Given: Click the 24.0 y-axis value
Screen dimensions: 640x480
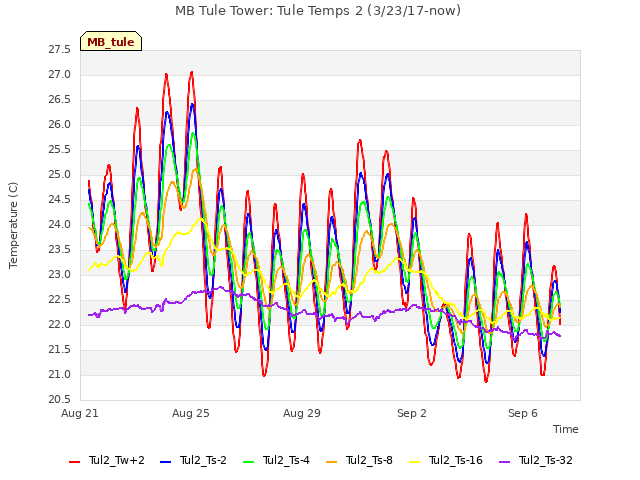Looking at the screenshot, I should point(60,224).
